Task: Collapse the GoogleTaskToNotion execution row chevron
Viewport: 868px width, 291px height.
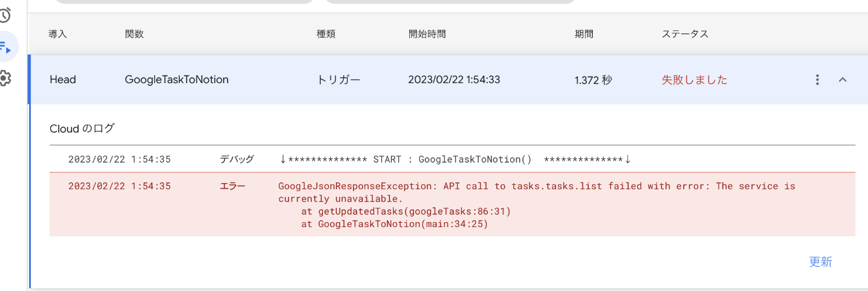Action: pyautogui.click(x=843, y=79)
